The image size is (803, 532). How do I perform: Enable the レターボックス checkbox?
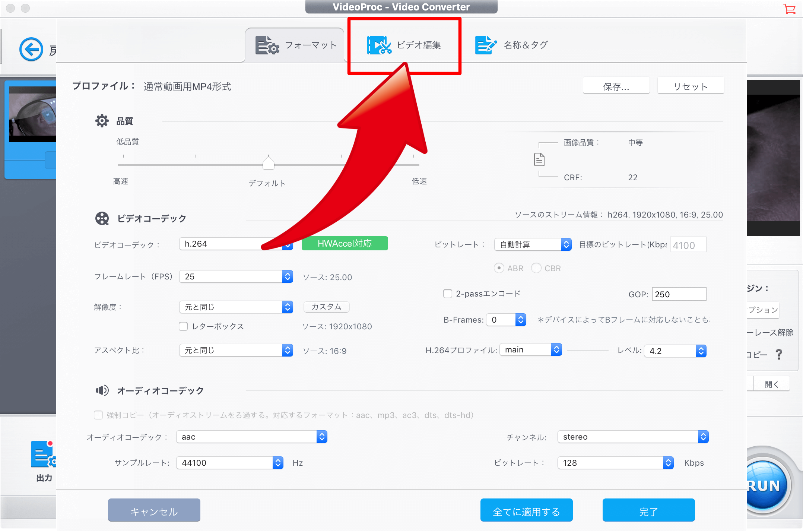point(183,326)
